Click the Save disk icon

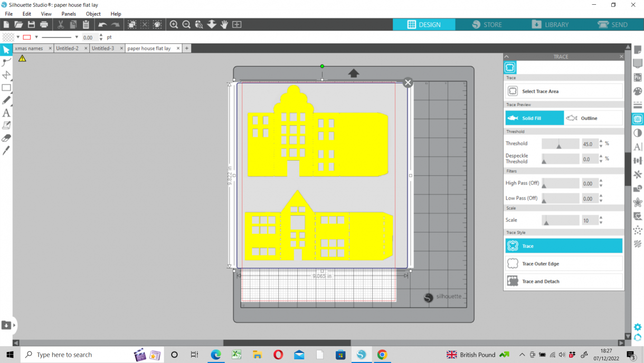pyautogui.click(x=31, y=24)
